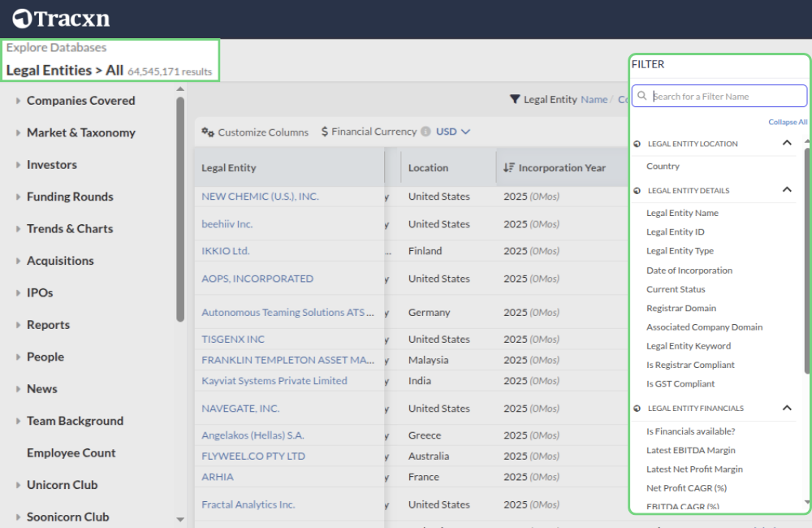Click the Tracxn logo
Viewport: 812px width, 528px height.
[61, 18]
